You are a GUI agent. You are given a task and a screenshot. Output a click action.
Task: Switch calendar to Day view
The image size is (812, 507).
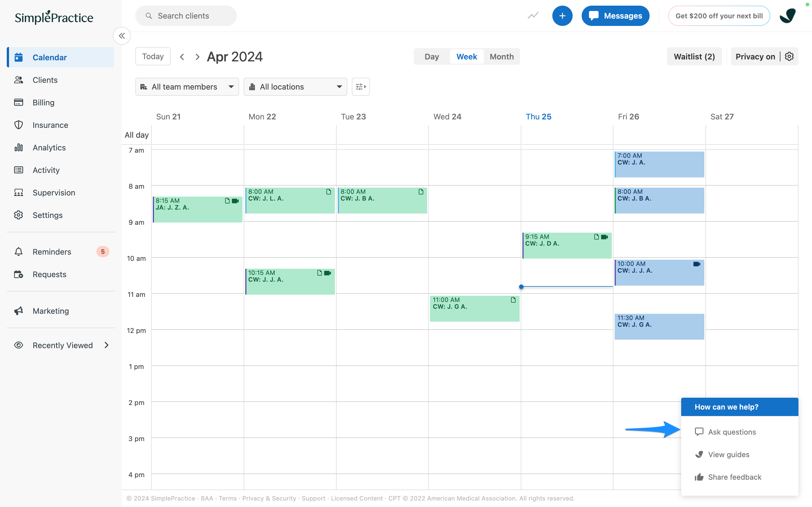tap(431, 57)
